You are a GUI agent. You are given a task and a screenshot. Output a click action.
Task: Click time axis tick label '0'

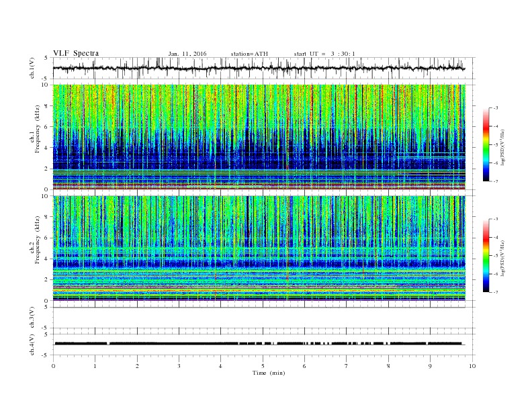pyautogui.click(x=53, y=366)
